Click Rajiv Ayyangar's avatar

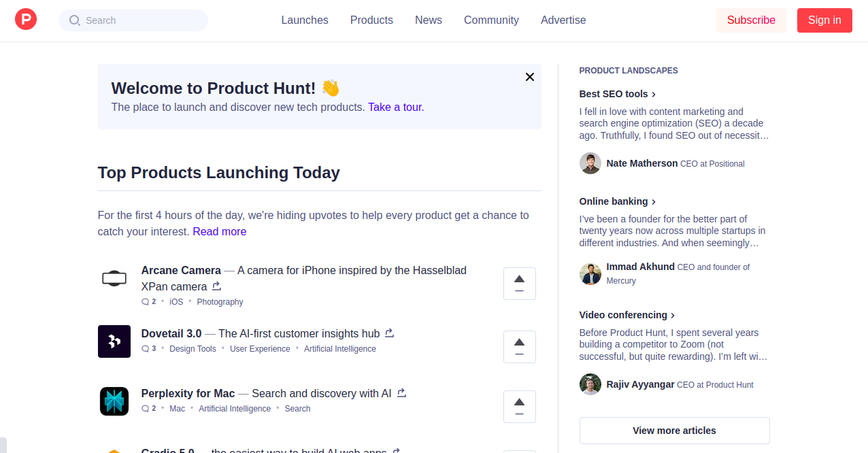pyautogui.click(x=590, y=384)
